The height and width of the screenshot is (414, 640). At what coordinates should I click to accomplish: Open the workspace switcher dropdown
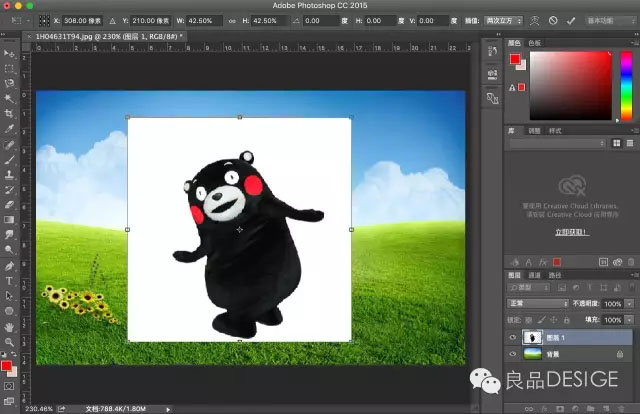coord(609,20)
